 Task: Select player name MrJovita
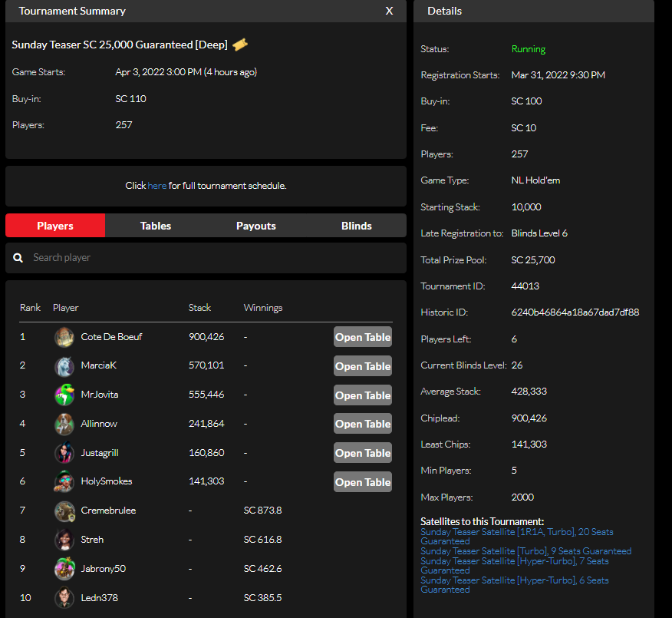click(100, 395)
